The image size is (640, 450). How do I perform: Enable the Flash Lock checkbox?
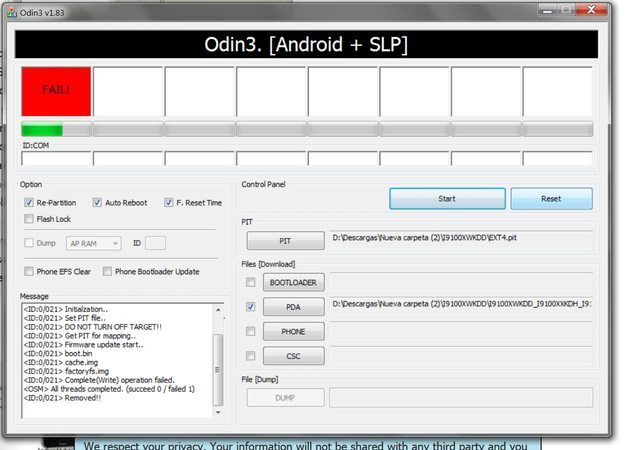point(29,219)
